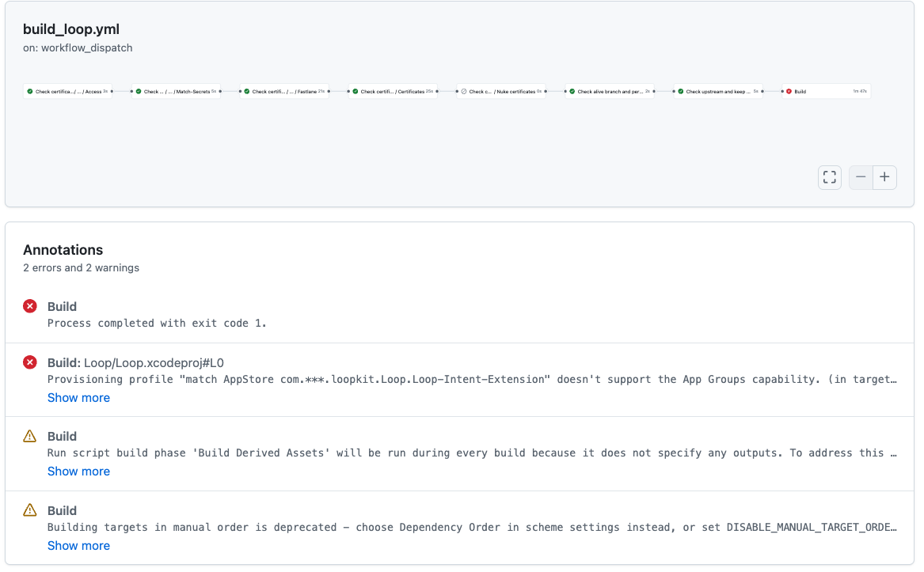The image size is (924, 572).
Task: Click 'on: workflow_dispatch' trigger text
Action: [x=78, y=47]
